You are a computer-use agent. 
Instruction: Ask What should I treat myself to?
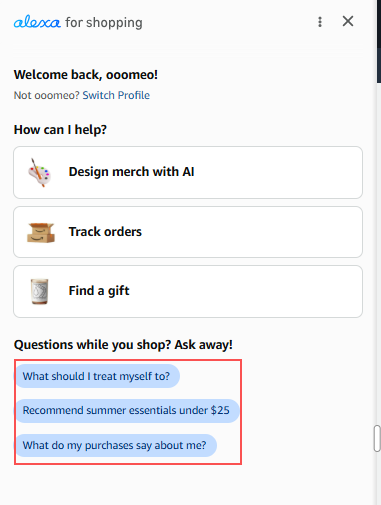point(97,376)
